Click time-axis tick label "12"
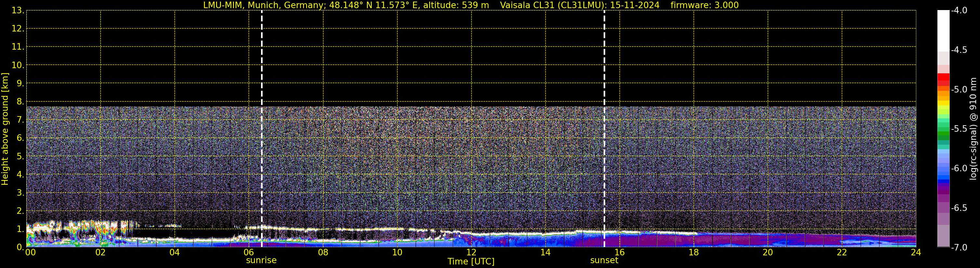980x268 pixels. click(x=471, y=252)
